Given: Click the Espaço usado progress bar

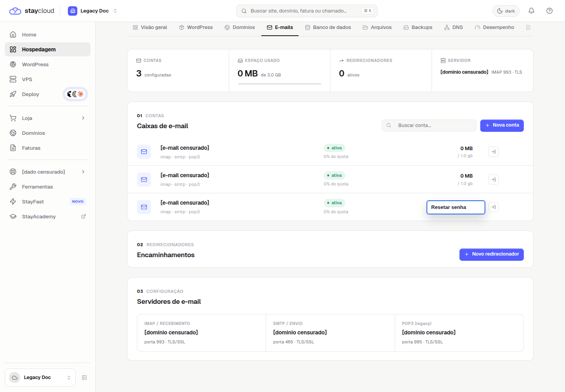Looking at the screenshot, I should (x=279, y=84).
